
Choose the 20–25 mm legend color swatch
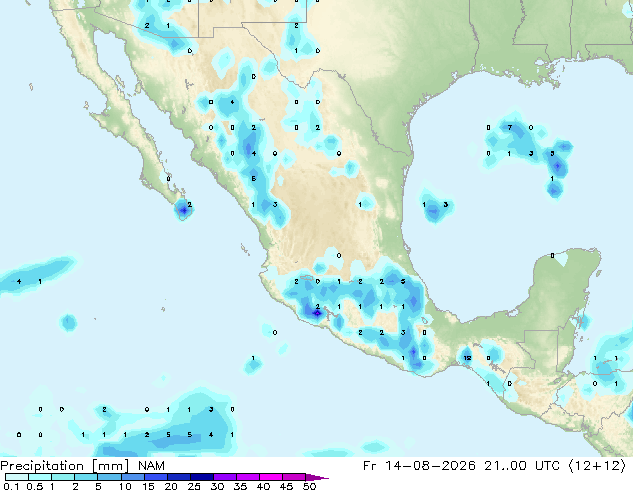click(x=179, y=477)
